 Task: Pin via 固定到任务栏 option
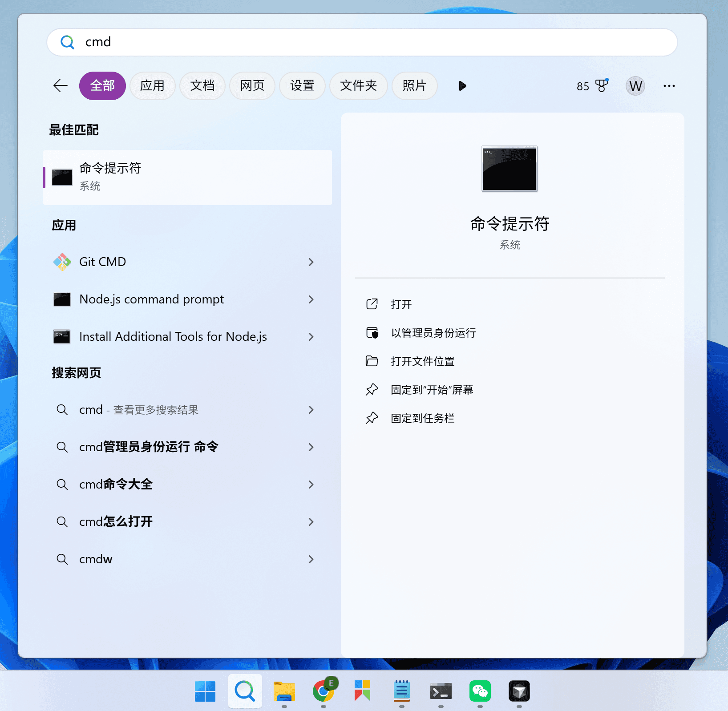[x=422, y=418]
